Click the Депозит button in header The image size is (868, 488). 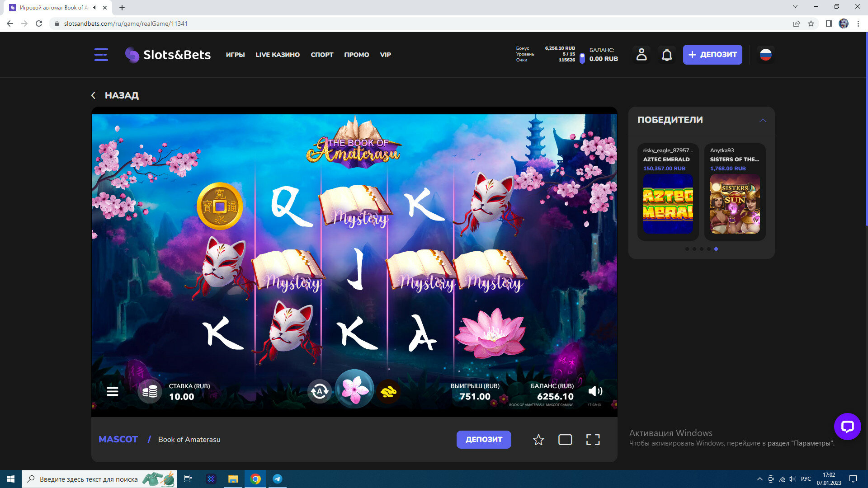click(712, 55)
